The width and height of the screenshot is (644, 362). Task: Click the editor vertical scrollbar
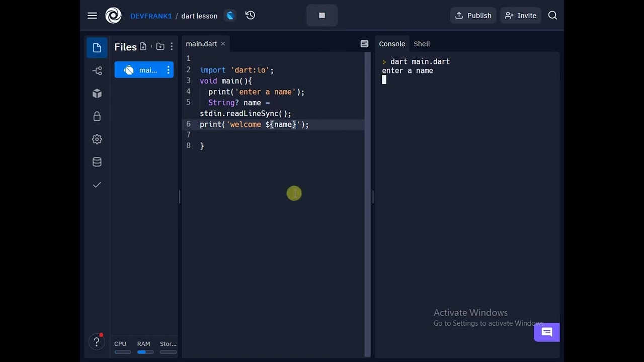coord(367,204)
